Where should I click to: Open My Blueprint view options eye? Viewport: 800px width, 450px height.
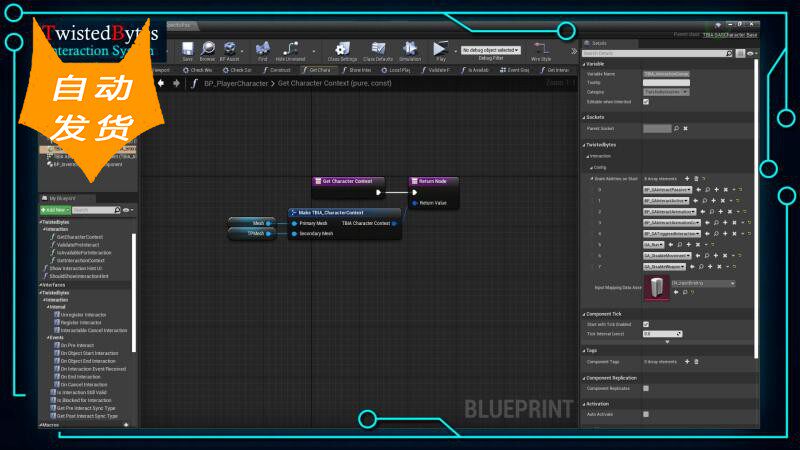tap(128, 210)
